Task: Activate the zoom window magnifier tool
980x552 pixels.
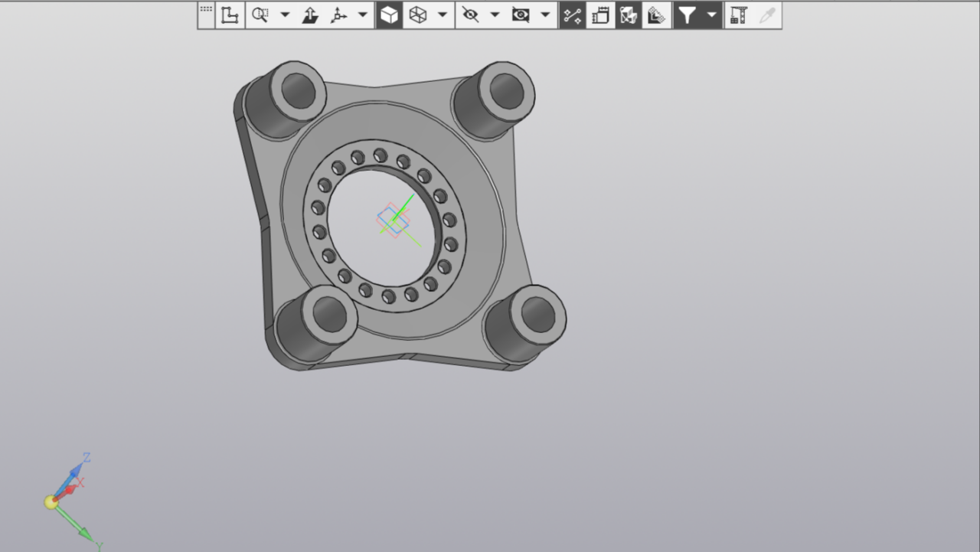Action: click(x=260, y=15)
